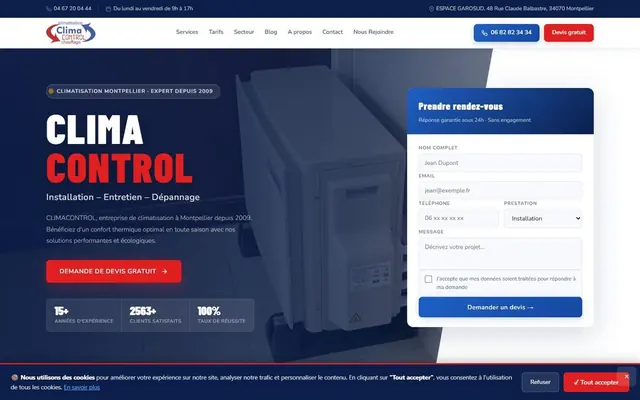The image size is (640, 400).
Task: Click phone icon beside 04 67 20 04 44
Action: click(x=49, y=9)
